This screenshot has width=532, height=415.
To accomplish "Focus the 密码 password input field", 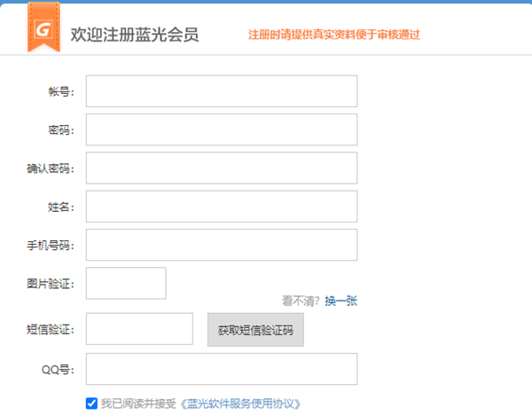I will pyautogui.click(x=222, y=129).
